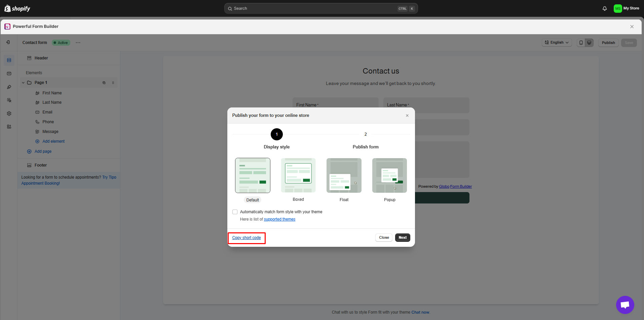This screenshot has width=644, height=320.
Task: Select the Header section in elements panel
Action: (41, 58)
